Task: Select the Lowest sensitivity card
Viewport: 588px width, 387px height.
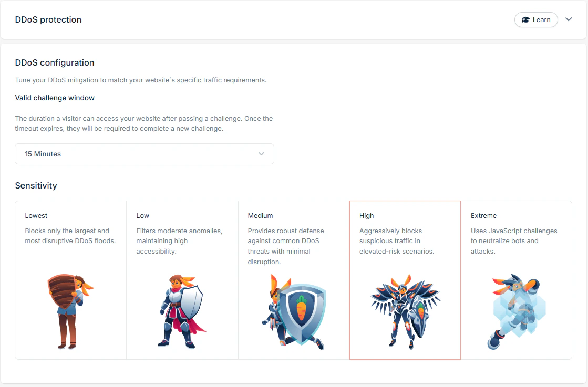Action: (x=70, y=280)
